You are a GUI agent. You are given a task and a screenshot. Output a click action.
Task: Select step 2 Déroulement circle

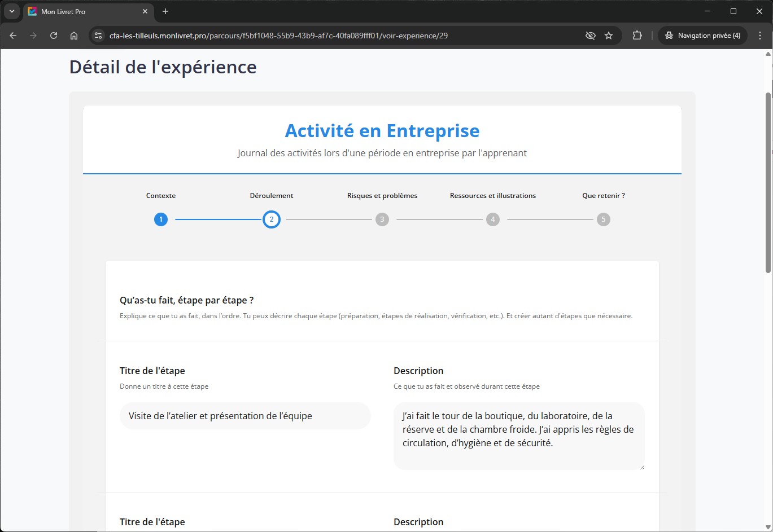(272, 219)
